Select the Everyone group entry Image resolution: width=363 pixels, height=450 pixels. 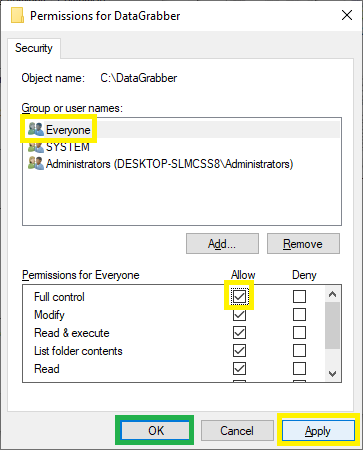point(182,130)
